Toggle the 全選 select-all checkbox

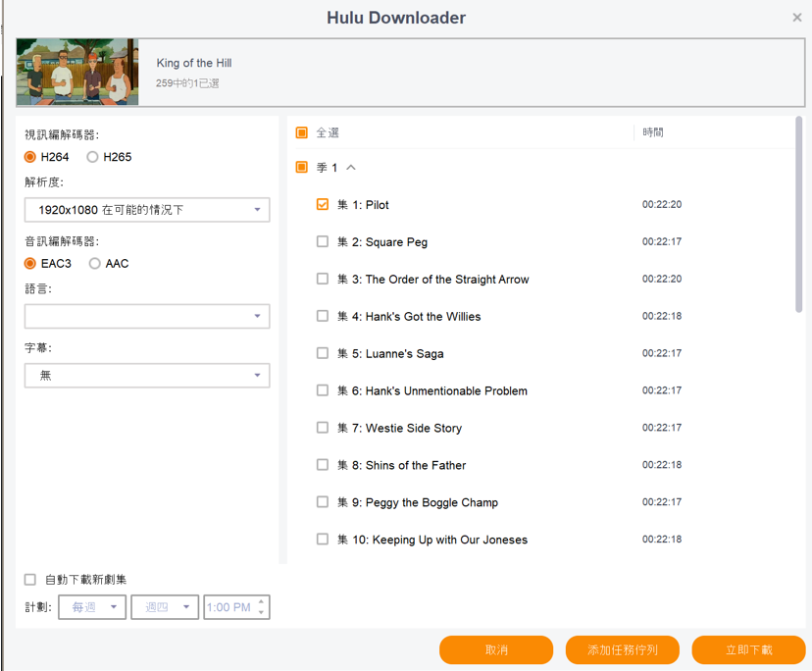(x=301, y=132)
